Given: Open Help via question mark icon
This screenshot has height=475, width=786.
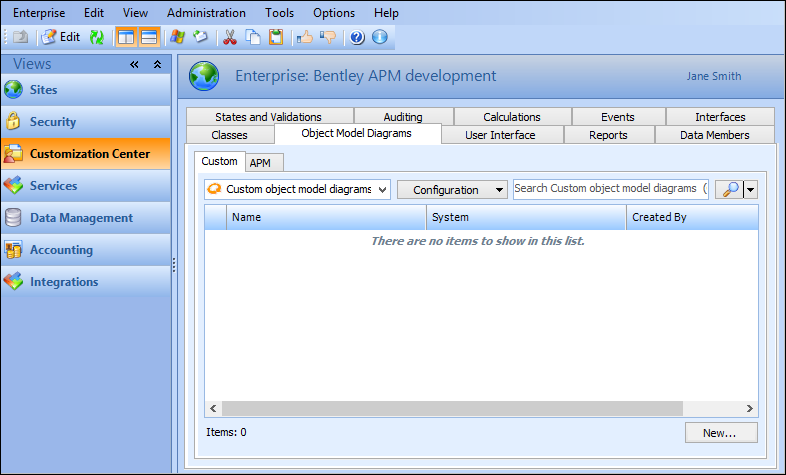Looking at the screenshot, I should pos(357,37).
